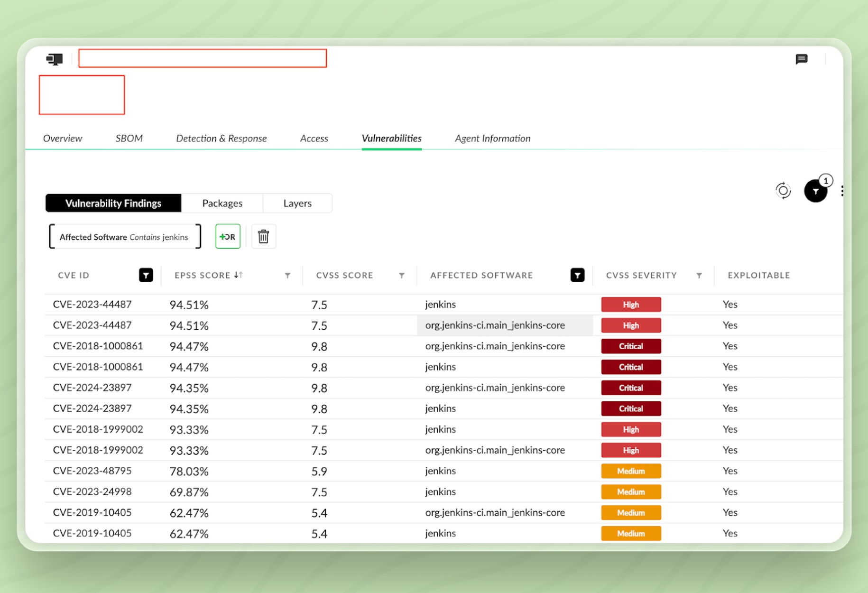Click CVE-2023-24998 in the table
Viewport: 868px width, 593px height.
[x=92, y=491]
